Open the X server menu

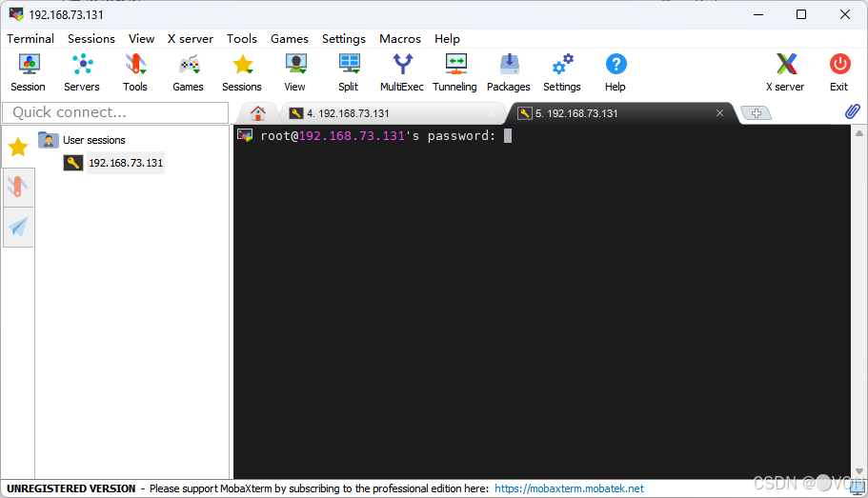[191, 39]
